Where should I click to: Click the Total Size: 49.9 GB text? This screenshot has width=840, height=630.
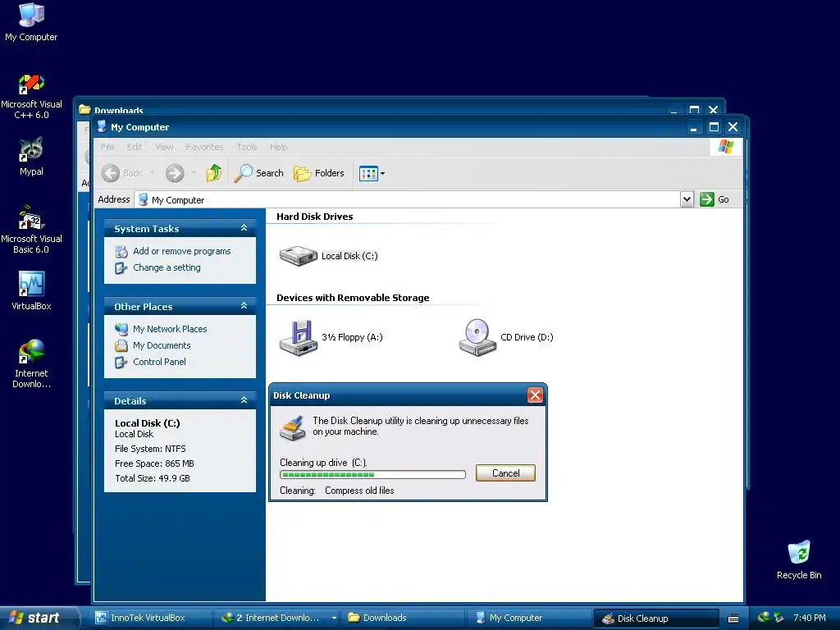(152, 478)
